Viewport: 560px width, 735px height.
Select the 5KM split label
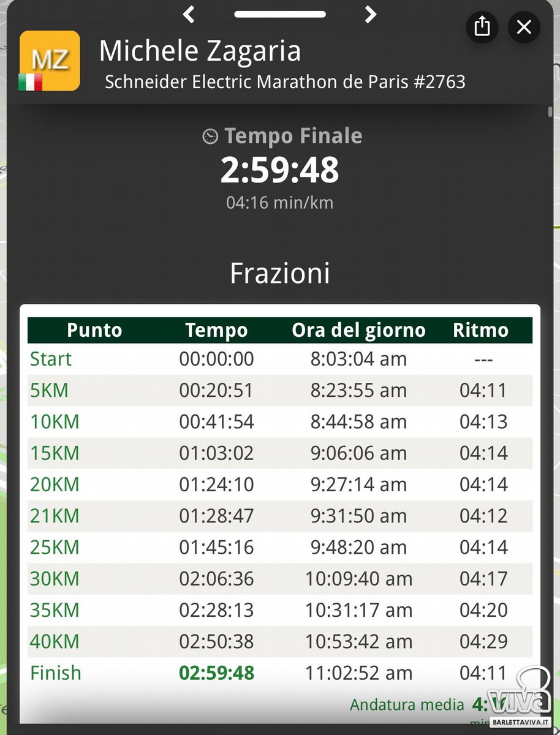49,390
